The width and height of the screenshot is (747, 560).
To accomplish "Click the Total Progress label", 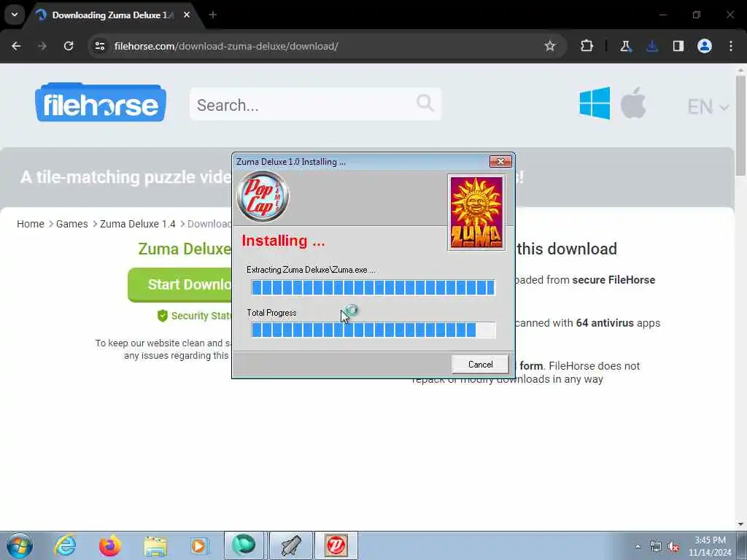I will pyautogui.click(x=271, y=313).
